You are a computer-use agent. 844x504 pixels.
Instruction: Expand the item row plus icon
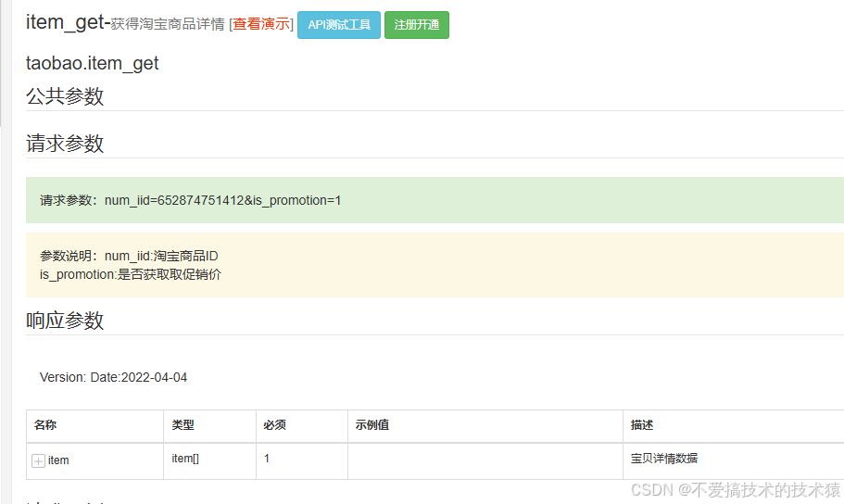point(38,461)
